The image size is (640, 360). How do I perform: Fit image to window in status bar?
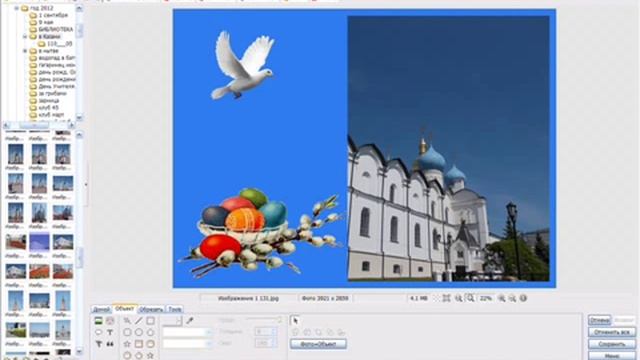pyautogui.click(x=447, y=298)
